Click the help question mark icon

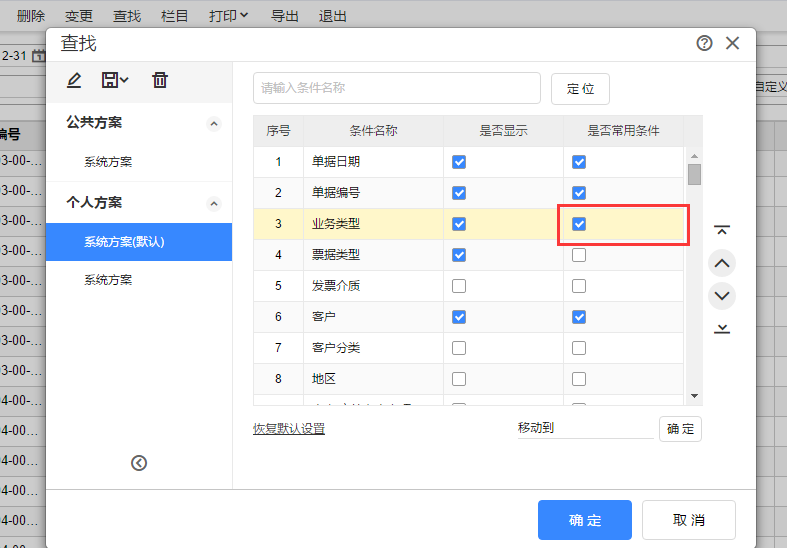click(x=704, y=43)
